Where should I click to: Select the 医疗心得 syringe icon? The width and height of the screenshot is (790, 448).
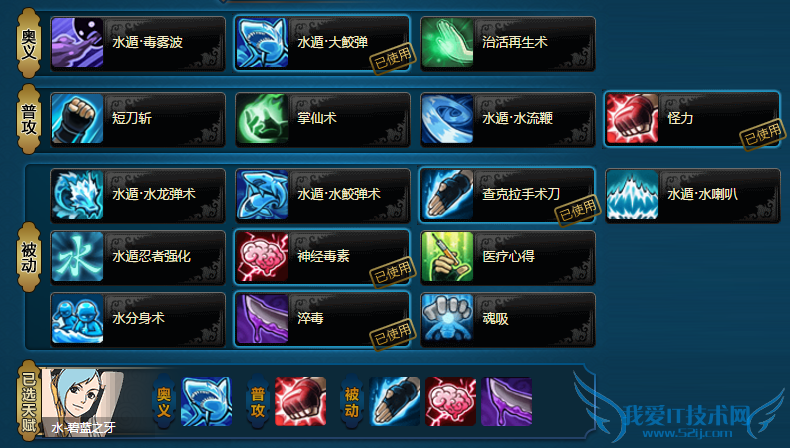(447, 257)
